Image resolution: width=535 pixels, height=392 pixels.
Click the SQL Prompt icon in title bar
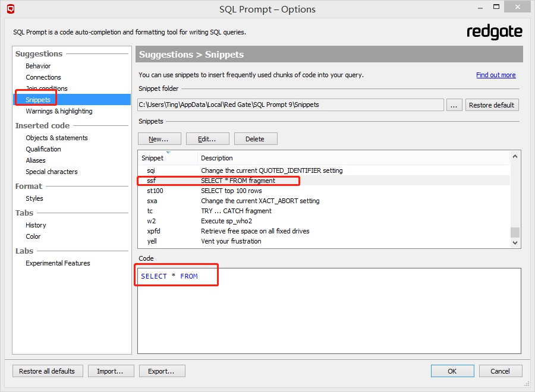coord(10,9)
